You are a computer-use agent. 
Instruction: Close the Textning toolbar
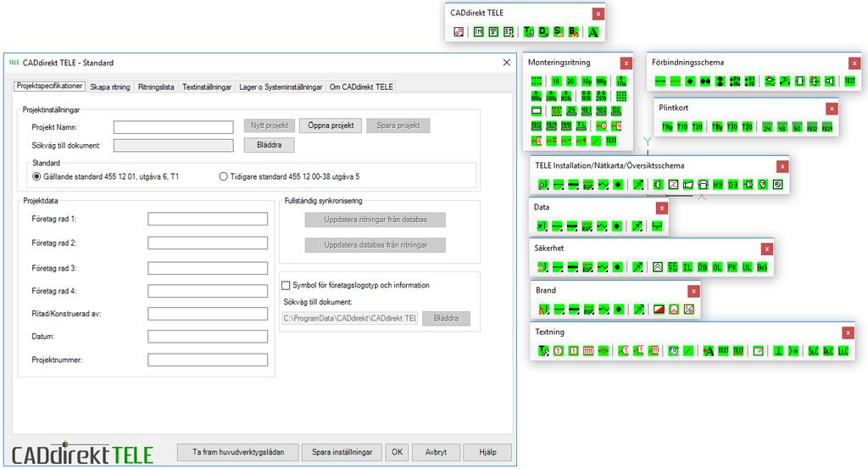click(x=848, y=332)
